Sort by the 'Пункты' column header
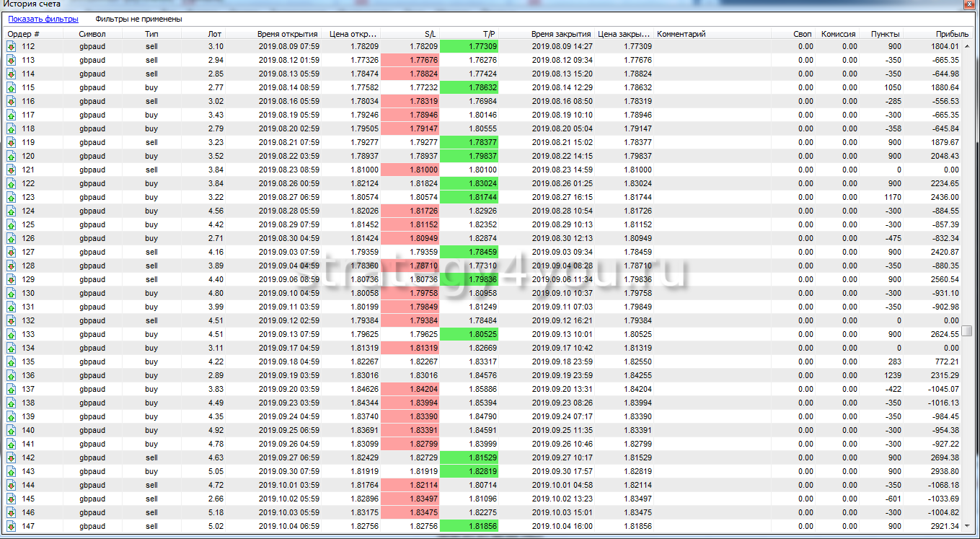 click(x=885, y=34)
